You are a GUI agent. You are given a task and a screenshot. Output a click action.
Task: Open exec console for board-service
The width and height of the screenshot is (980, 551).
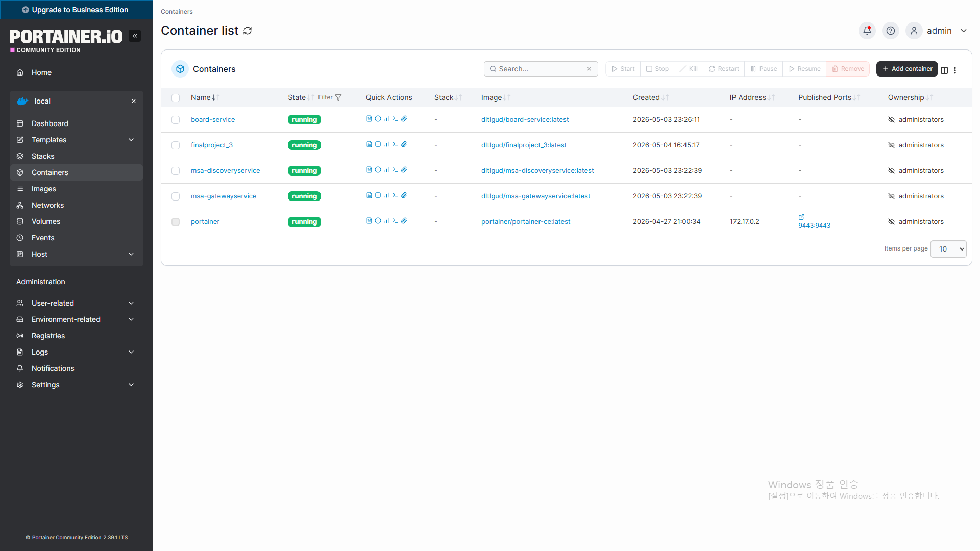[395, 119]
